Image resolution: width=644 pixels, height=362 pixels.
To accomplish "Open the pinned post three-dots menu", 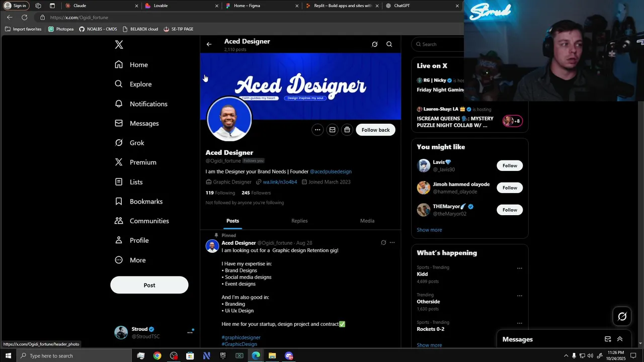I will 392,243.
